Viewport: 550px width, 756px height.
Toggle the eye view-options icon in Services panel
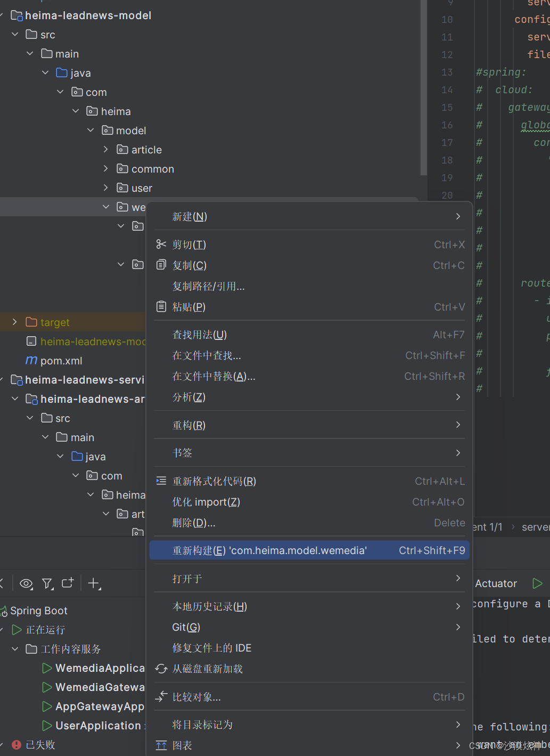(26, 583)
